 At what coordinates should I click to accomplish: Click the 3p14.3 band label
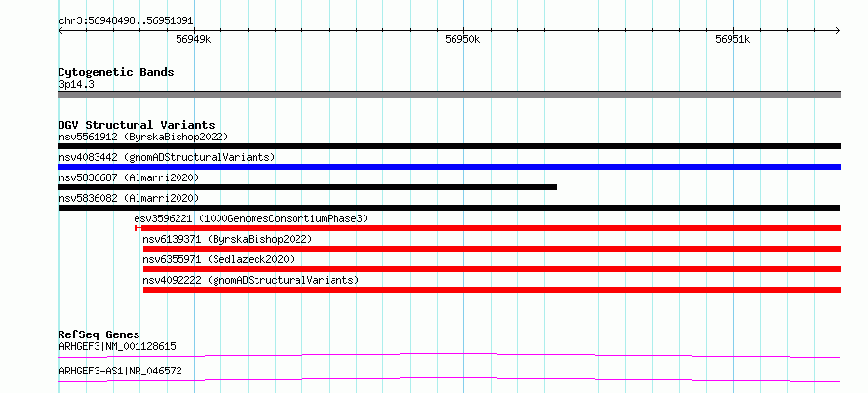[x=76, y=85]
